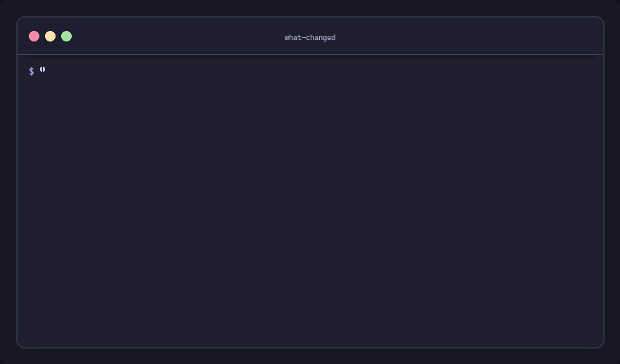Click the what-changed window title
The width and height of the screenshot is (620, 364).
click(310, 37)
